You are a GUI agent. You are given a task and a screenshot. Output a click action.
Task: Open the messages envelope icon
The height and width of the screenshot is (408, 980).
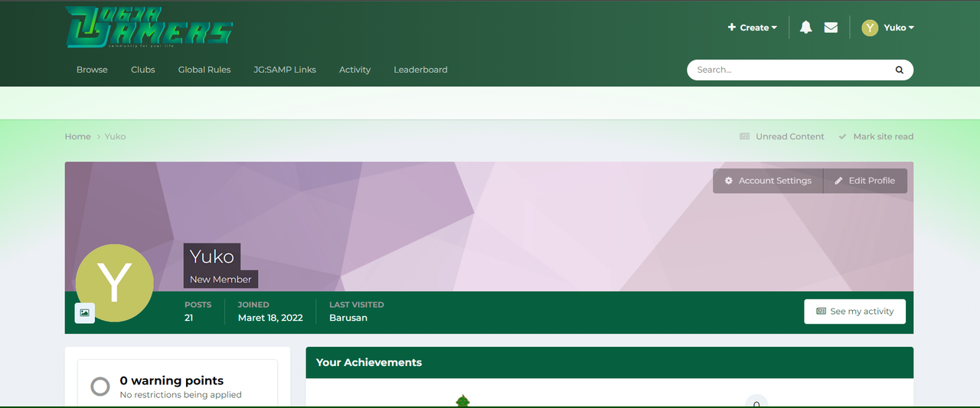click(831, 28)
